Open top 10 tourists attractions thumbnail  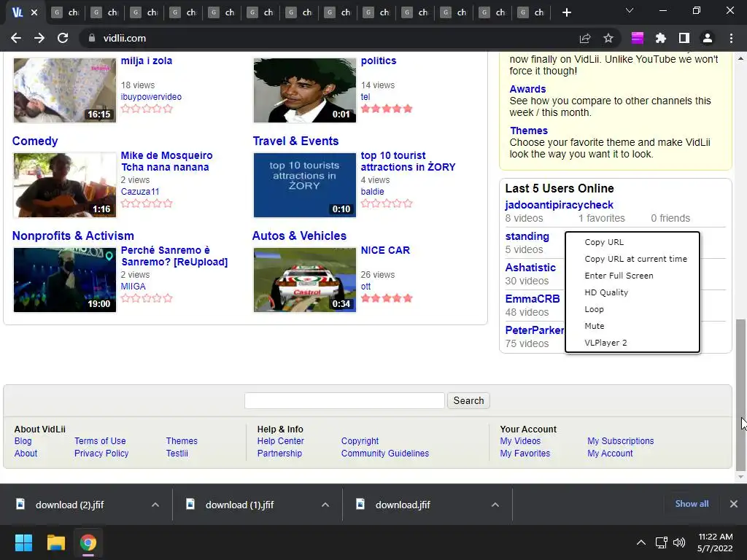pyautogui.click(x=305, y=184)
